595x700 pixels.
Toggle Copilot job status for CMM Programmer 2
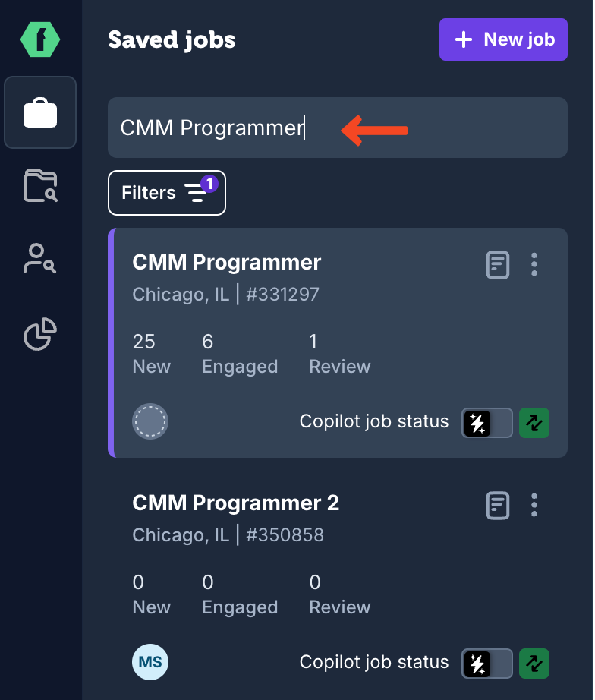(x=487, y=664)
